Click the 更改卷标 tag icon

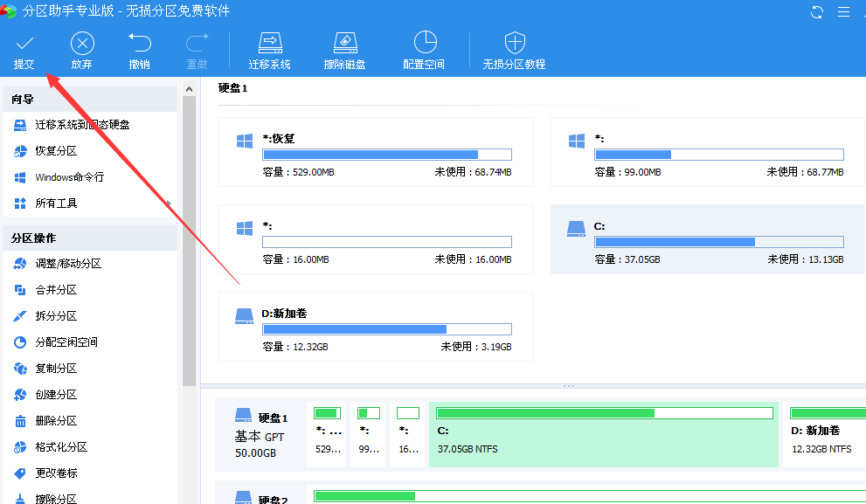coord(20,473)
